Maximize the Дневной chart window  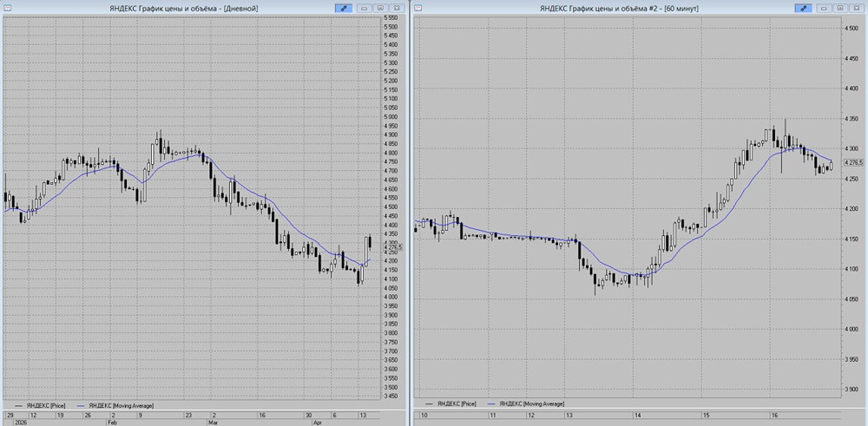[x=380, y=9]
